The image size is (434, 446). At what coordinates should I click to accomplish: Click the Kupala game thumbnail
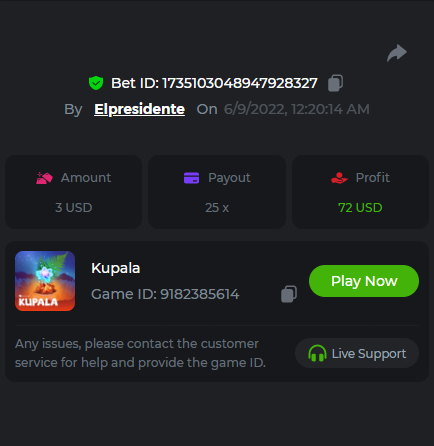tap(45, 281)
